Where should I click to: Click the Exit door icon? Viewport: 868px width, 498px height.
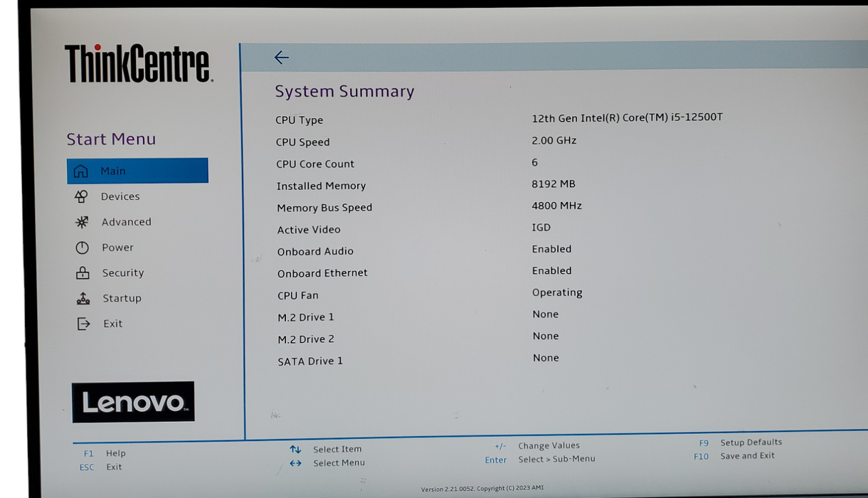click(x=84, y=324)
